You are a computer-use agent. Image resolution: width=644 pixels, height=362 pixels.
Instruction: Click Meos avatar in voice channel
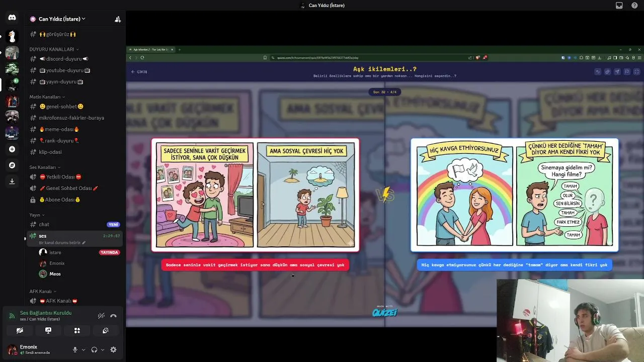pyautogui.click(x=43, y=274)
